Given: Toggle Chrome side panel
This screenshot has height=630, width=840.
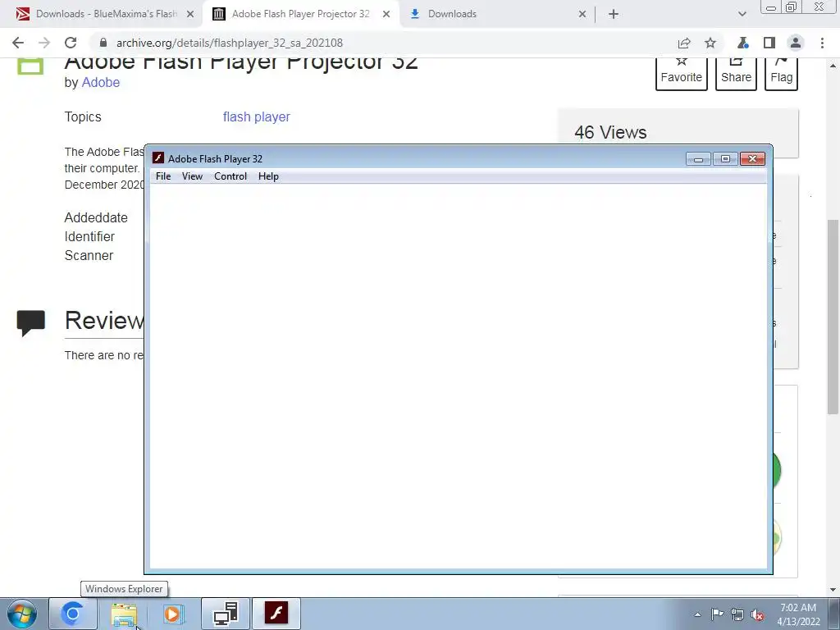Looking at the screenshot, I should tap(769, 43).
